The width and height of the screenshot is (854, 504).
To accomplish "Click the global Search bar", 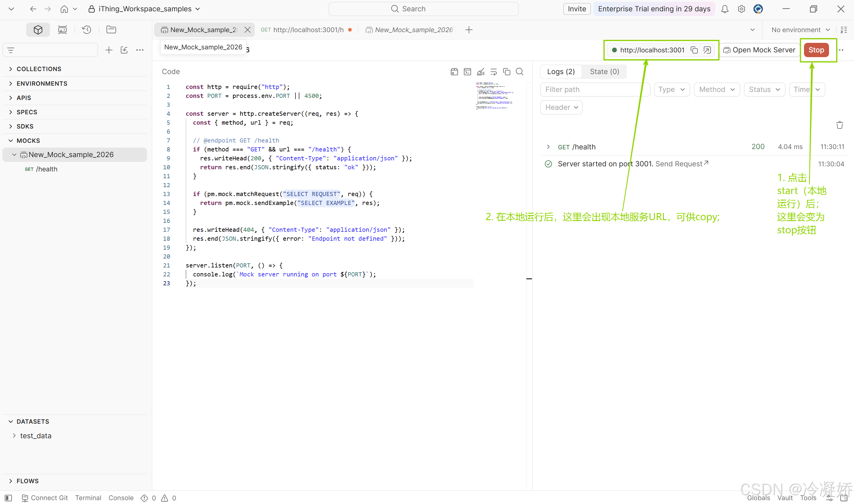I will click(423, 9).
